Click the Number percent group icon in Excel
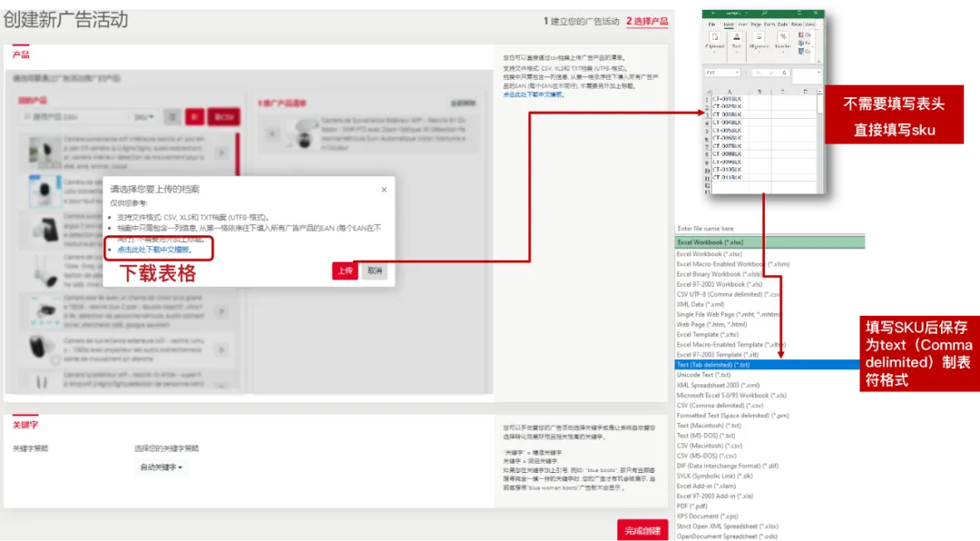Viewport: 980px width, 541px height. click(783, 36)
